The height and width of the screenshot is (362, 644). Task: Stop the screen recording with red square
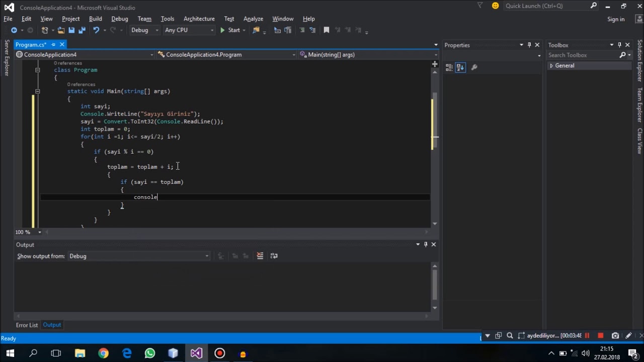coord(600,336)
